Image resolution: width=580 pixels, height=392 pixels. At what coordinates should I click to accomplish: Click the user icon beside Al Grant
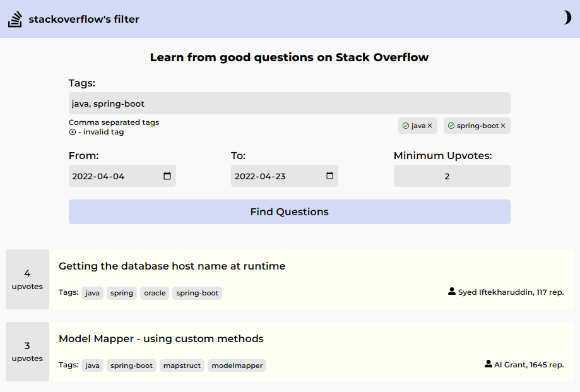(488, 364)
